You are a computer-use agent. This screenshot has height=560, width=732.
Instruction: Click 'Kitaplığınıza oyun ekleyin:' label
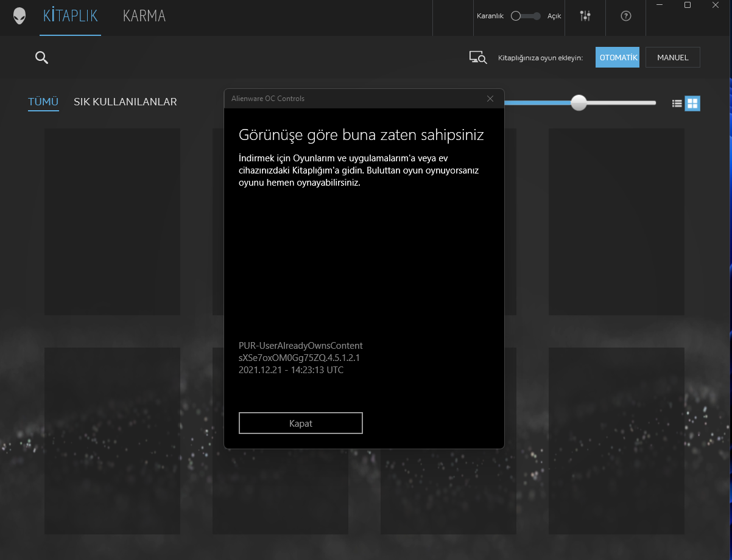point(541,58)
